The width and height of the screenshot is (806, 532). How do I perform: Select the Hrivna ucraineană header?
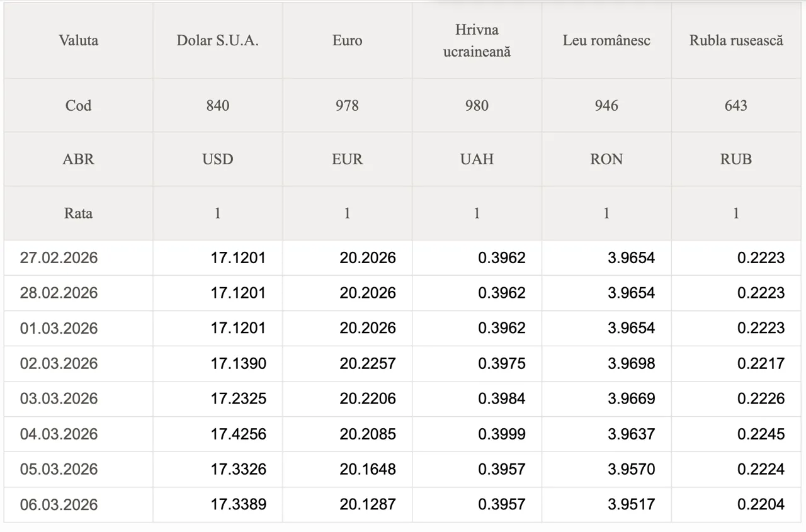tap(477, 40)
